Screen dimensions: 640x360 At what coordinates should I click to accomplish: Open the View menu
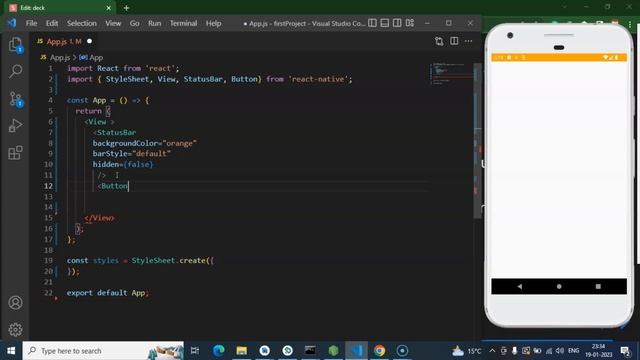(x=113, y=23)
